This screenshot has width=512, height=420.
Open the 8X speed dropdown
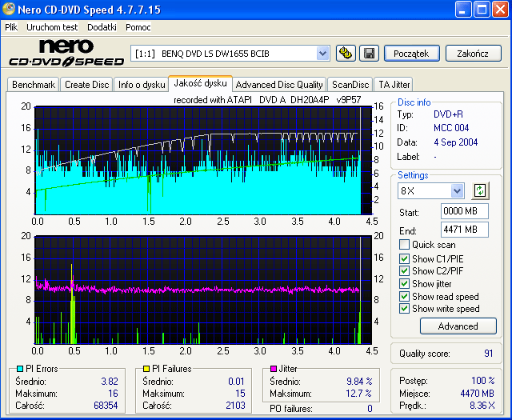coord(457,190)
